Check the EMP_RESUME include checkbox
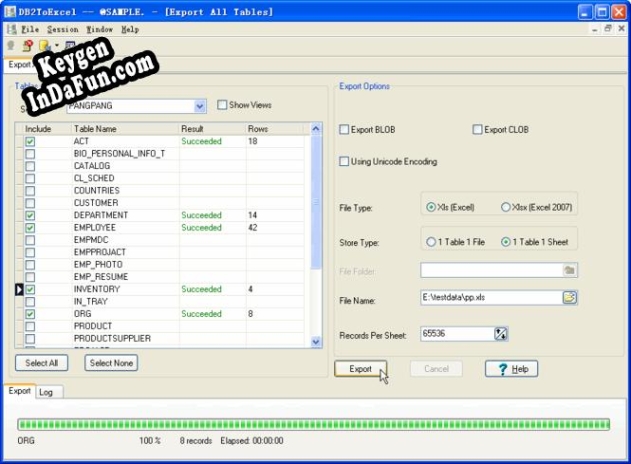631x464 pixels. [30, 277]
